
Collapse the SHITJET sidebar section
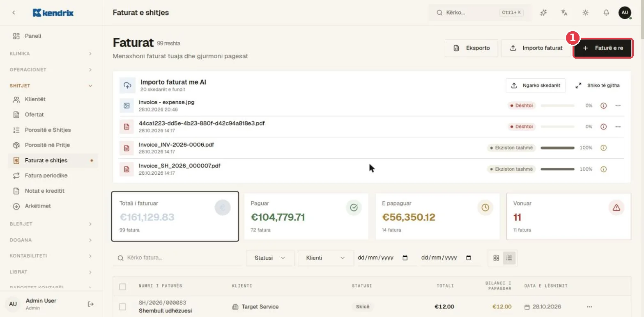pyautogui.click(x=51, y=86)
